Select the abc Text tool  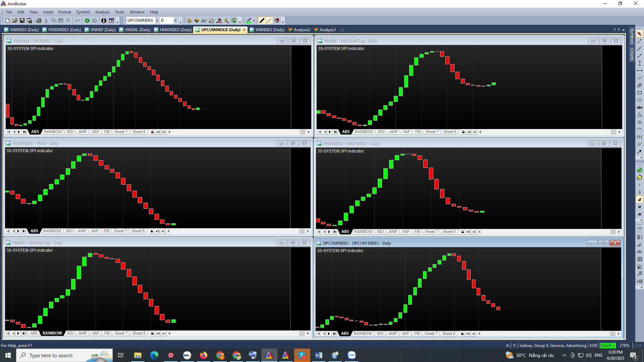coord(639,108)
